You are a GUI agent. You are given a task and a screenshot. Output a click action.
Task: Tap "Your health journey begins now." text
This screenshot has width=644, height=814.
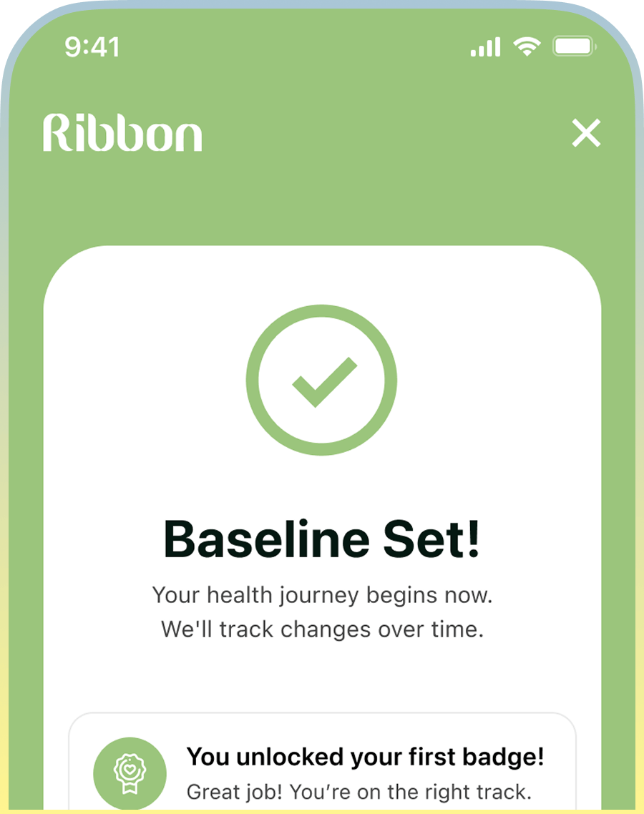(x=322, y=594)
